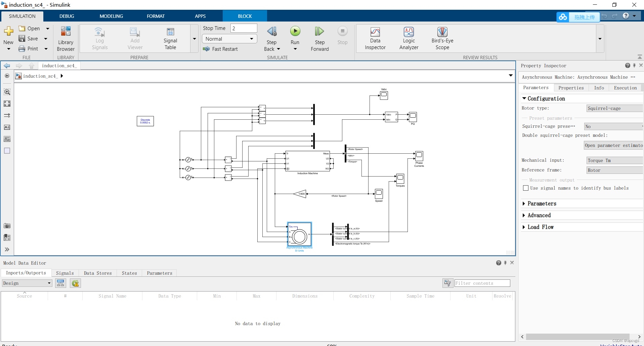Viewport: 644px width, 346px height.
Task: Expand the Review Results gallery arrow
Action: tap(600, 39)
